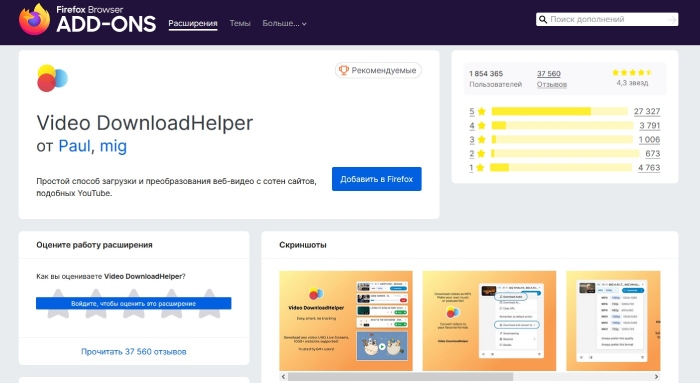Click Войдите, чтобы оценить это расширение
This screenshot has height=383, width=700.
tap(133, 304)
